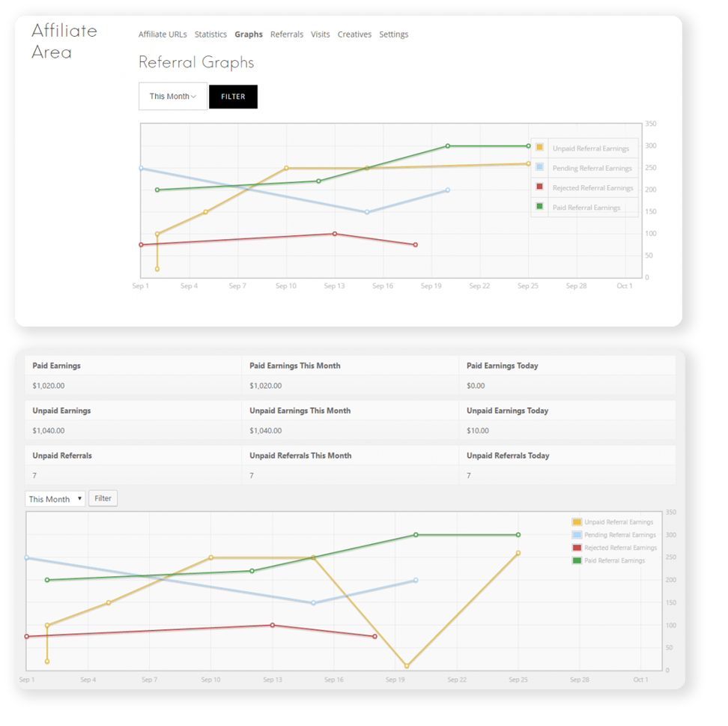Click the yellow Unpaid Referral Earnings swatch in the lower legend
The image size is (728, 726).
(577, 522)
